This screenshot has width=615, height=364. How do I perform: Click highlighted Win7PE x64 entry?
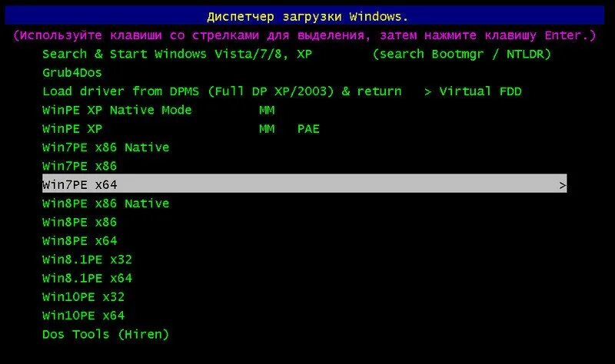(304, 184)
